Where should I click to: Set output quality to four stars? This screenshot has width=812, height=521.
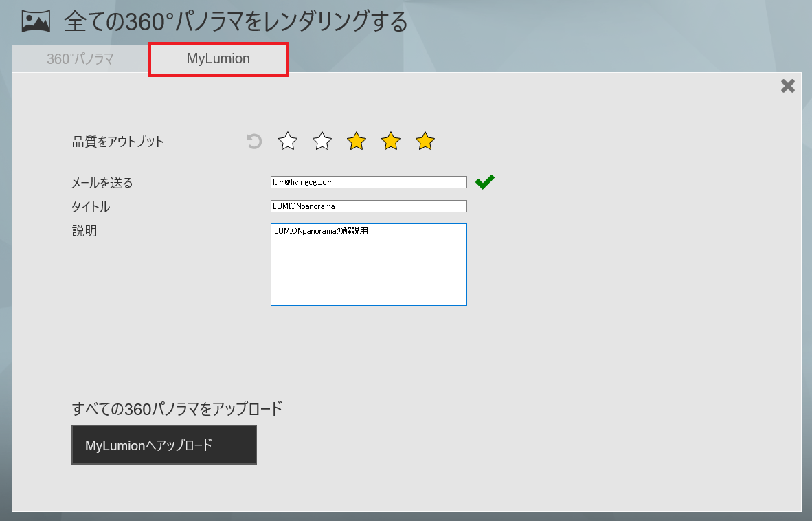[x=390, y=141]
